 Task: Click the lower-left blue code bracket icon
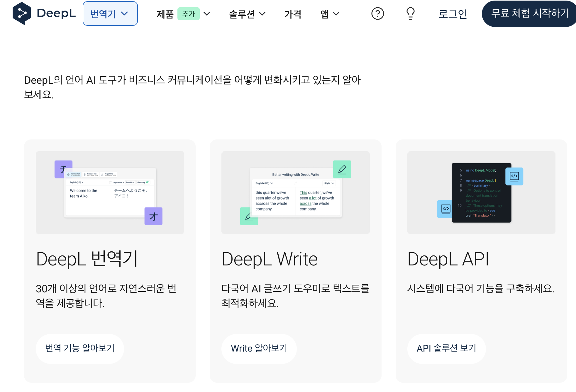coord(445,209)
